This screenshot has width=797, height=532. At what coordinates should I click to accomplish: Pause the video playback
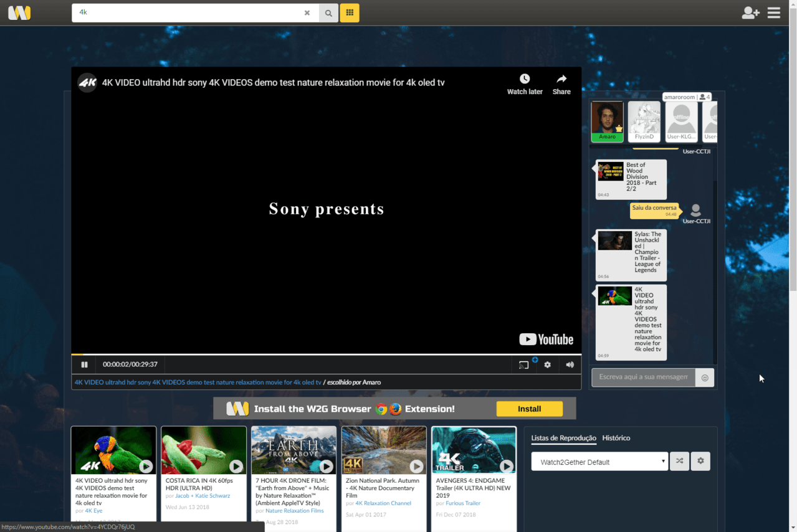pyautogui.click(x=85, y=364)
